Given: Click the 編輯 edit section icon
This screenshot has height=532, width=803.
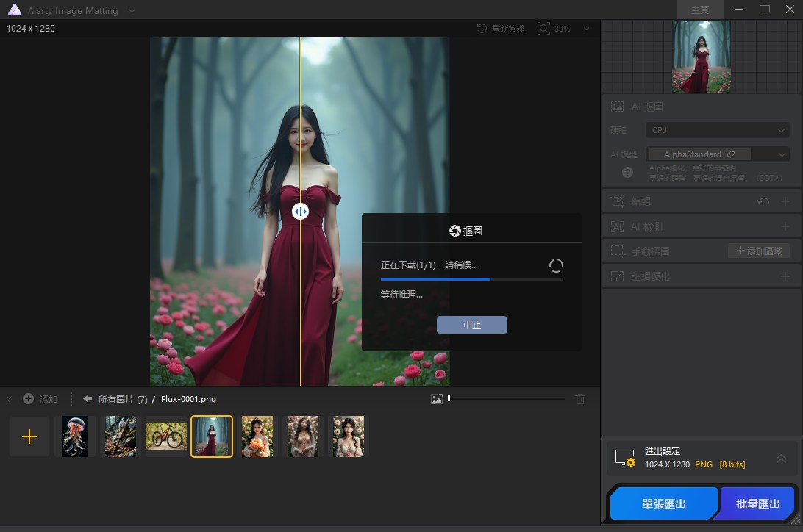Looking at the screenshot, I should pos(618,201).
